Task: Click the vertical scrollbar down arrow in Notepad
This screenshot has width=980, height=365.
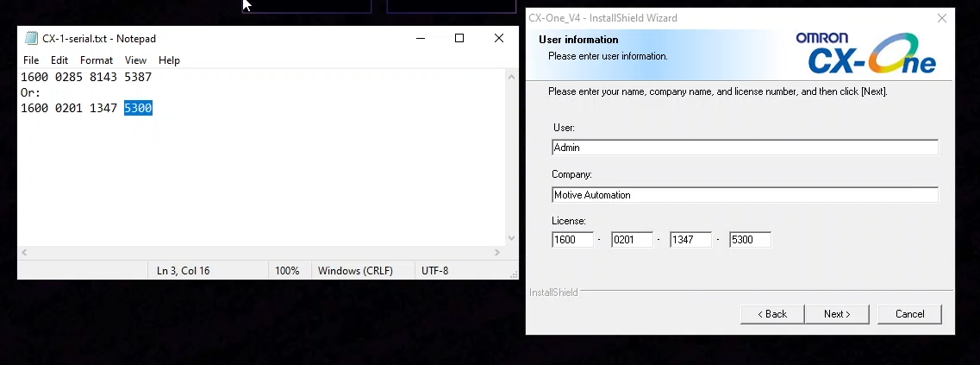Action: click(511, 239)
